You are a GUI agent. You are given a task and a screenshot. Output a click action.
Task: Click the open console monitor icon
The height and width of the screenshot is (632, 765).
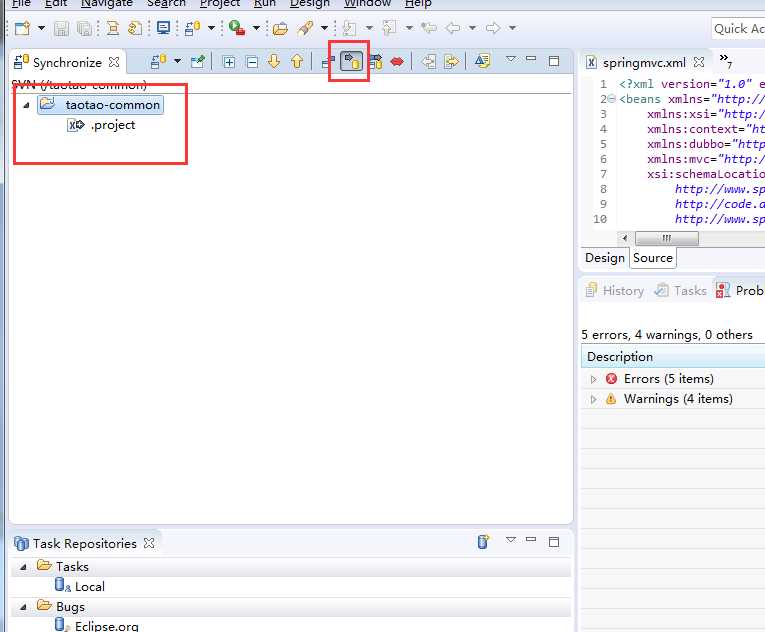[163, 28]
